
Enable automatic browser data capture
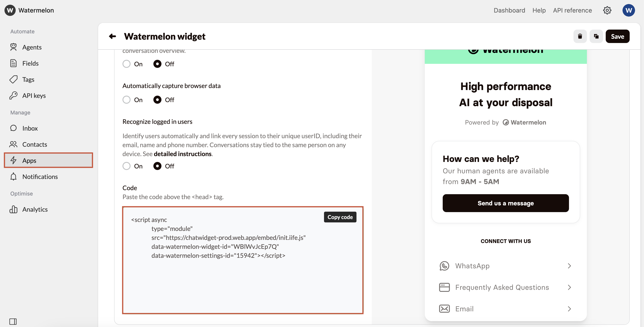pyautogui.click(x=127, y=99)
